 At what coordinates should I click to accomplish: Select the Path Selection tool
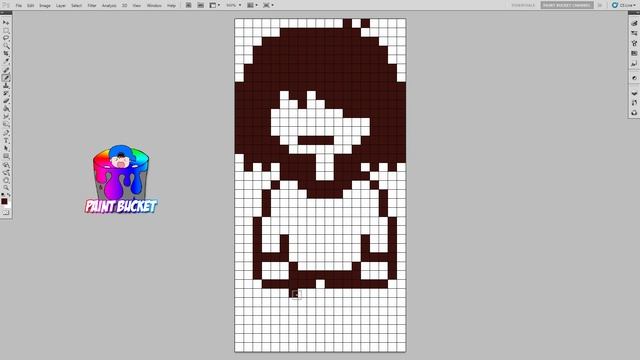click(x=6, y=149)
